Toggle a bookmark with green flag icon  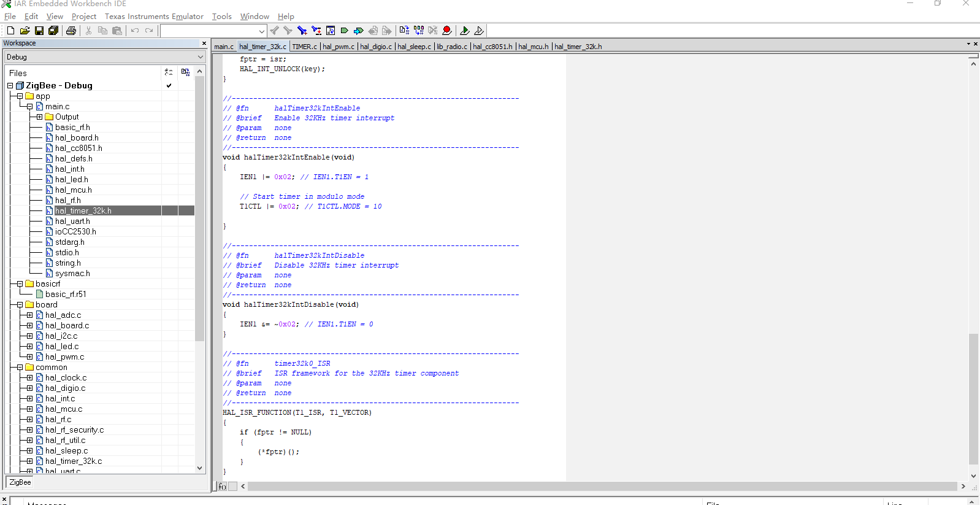click(345, 31)
